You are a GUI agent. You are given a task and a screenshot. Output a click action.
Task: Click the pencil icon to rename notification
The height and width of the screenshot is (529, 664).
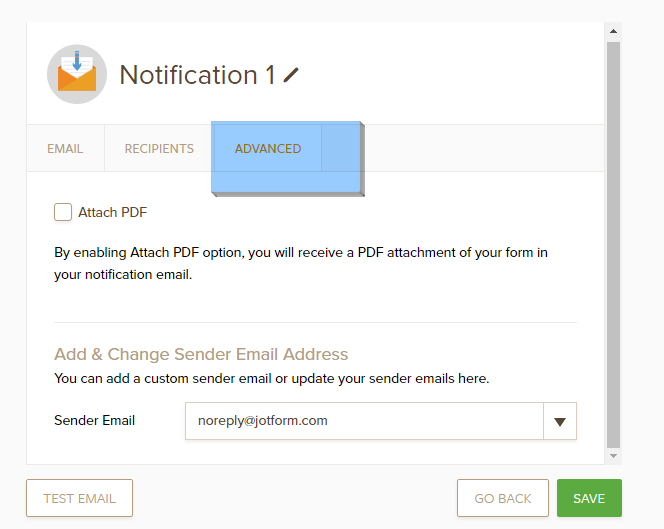coord(291,75)
